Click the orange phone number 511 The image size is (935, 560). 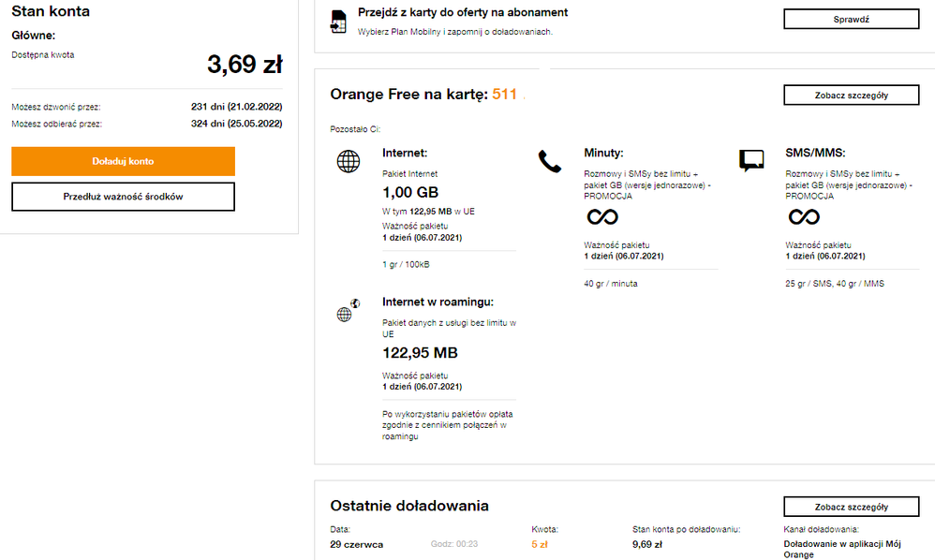pos(506,95)
